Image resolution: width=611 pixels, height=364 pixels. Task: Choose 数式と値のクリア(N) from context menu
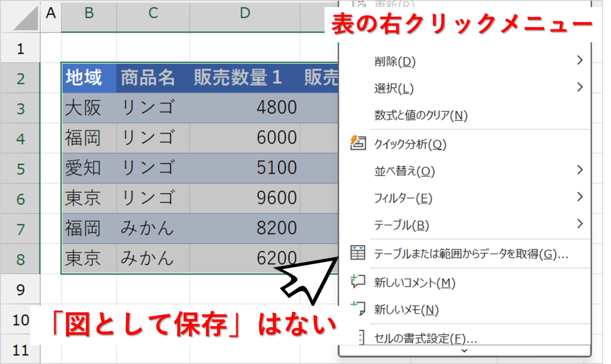point(420,116)
